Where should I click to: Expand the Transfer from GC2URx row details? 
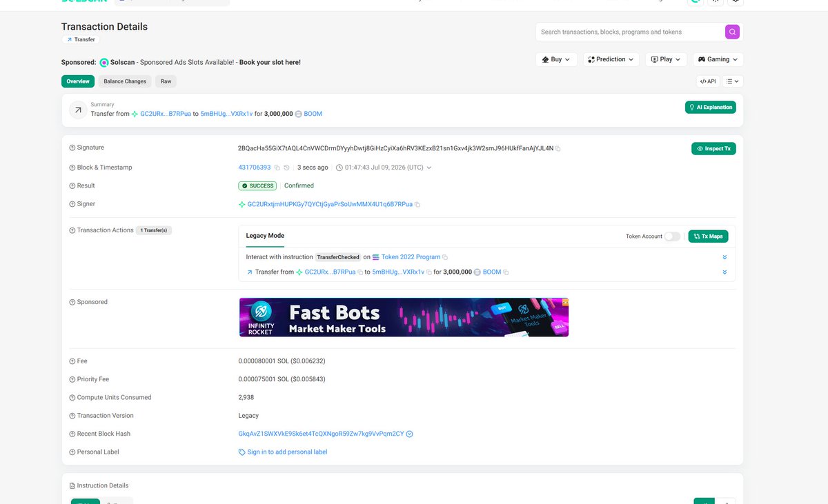pos(724,272)
